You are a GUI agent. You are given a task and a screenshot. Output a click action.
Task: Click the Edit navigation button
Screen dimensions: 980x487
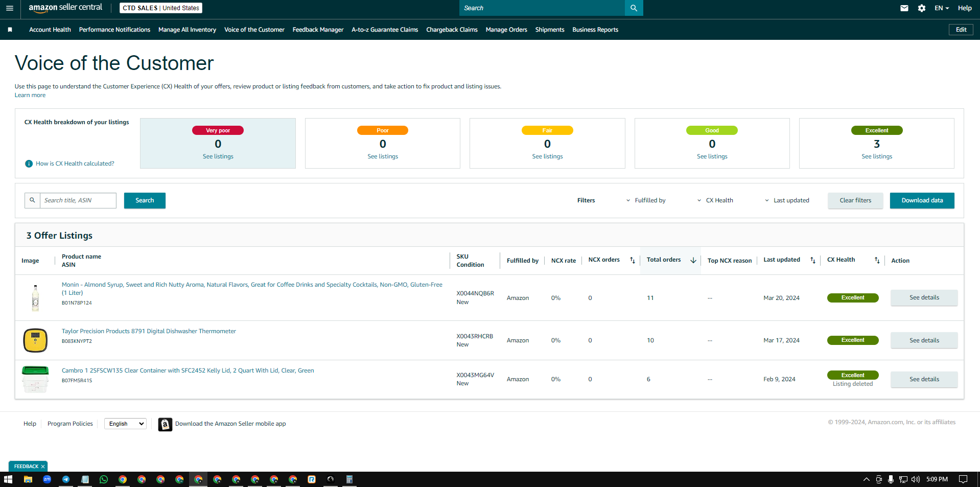[961, 30]
